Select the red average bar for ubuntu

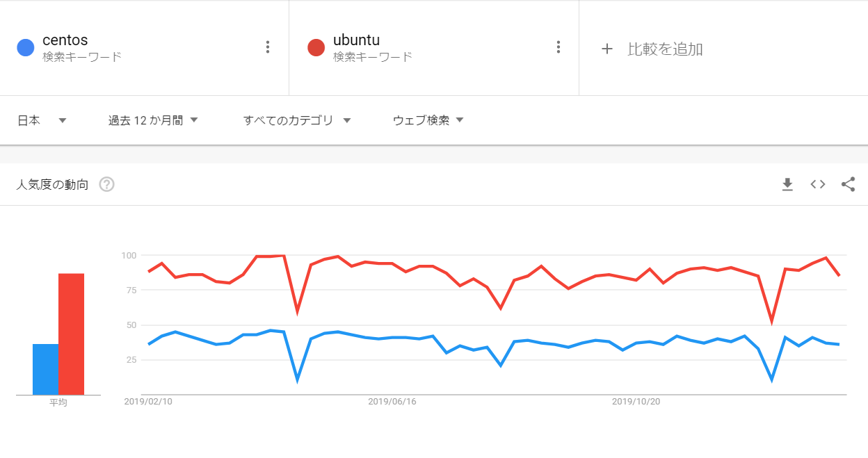coord(71,334)
